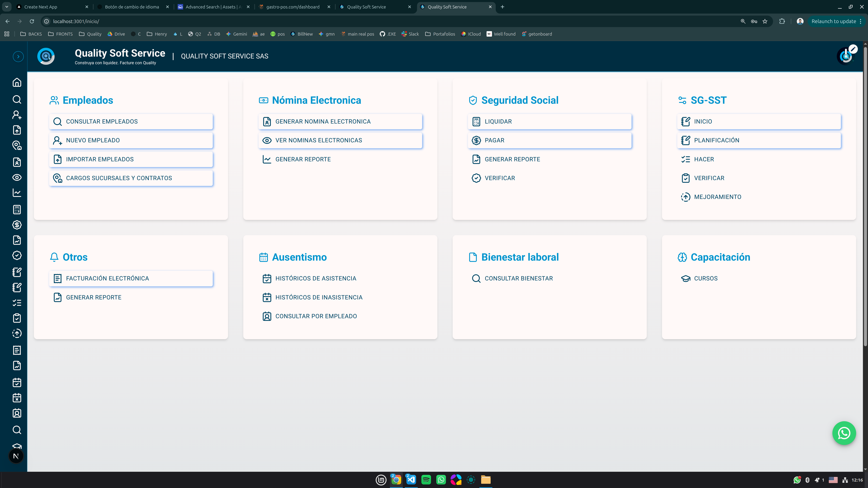Image resolution: width=868 pixels, height=488 pixels.
Task: Click the Next.js N badge
Action: tap(16, 456)
